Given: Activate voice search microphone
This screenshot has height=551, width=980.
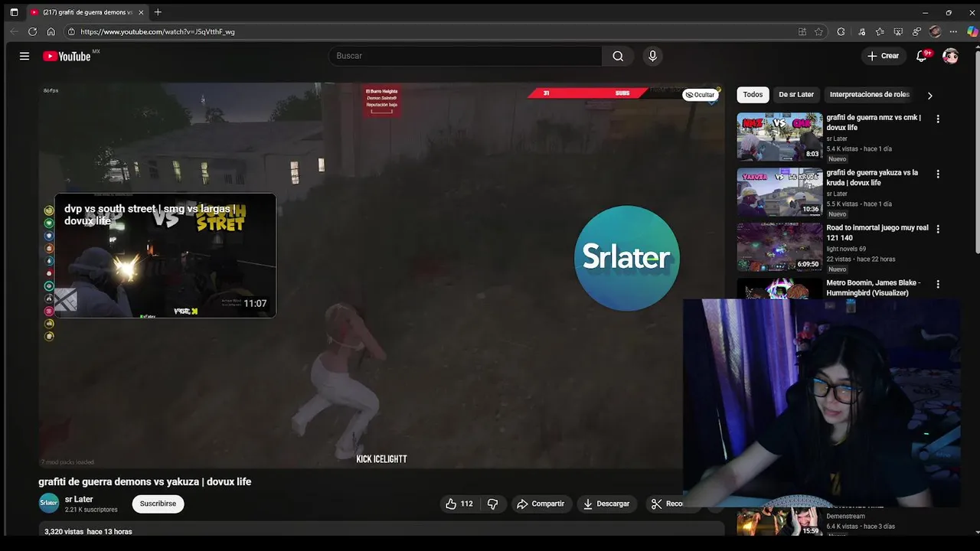Looking at the screenshot, I should [652, 56].
